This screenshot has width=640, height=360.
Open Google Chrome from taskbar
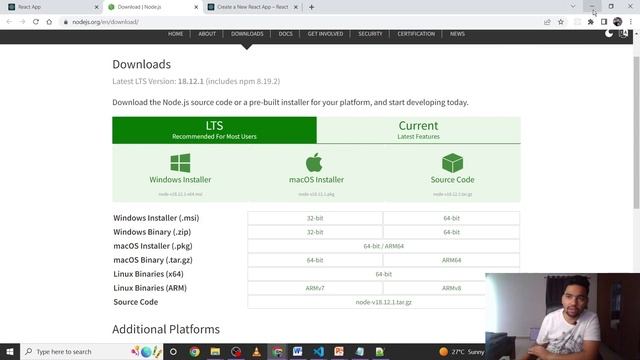point(195,351)
